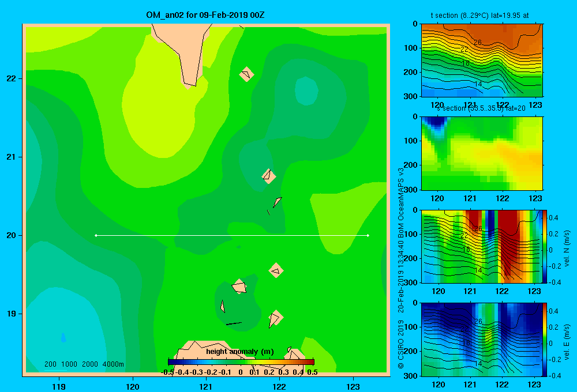577x392 pixels.
Task: Click latitude tick label 21 on main map
Action: (x=12, y=157)
